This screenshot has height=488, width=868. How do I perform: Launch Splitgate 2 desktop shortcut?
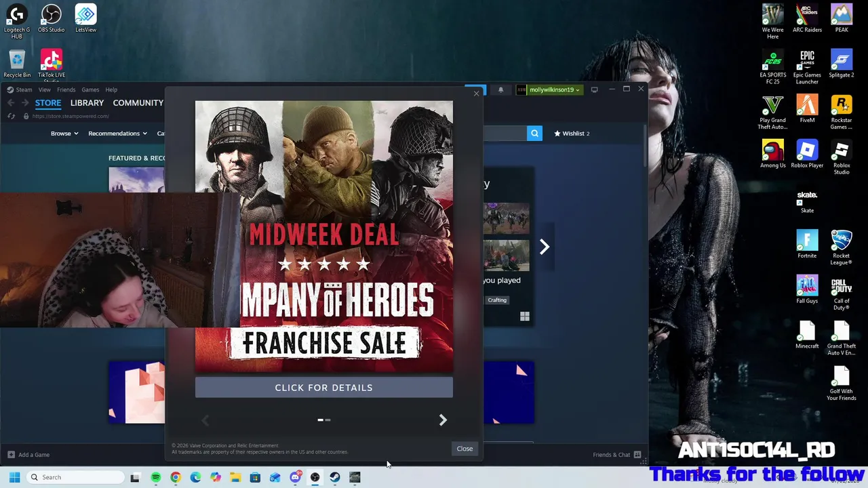[842, 64]
